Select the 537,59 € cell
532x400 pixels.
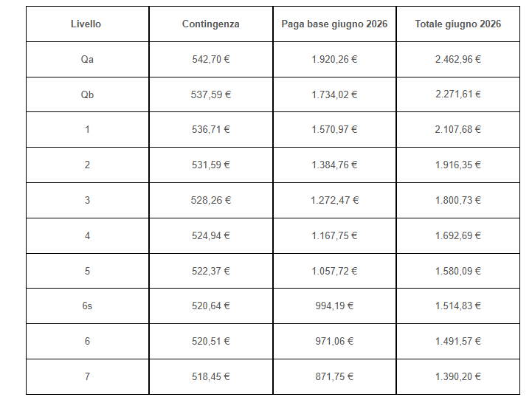211,94
